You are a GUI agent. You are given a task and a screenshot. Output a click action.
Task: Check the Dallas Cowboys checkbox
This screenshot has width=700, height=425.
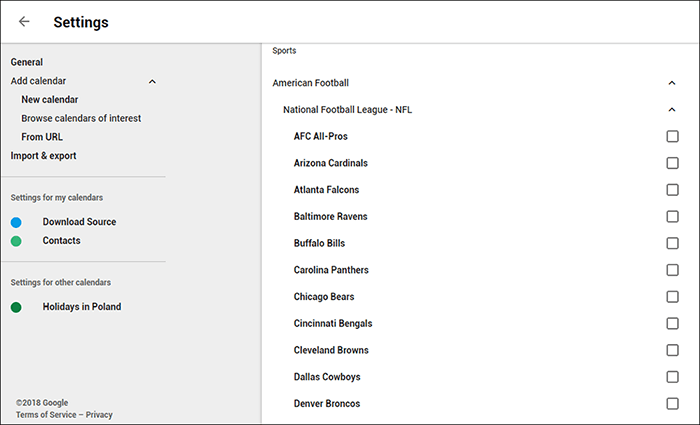672,377
